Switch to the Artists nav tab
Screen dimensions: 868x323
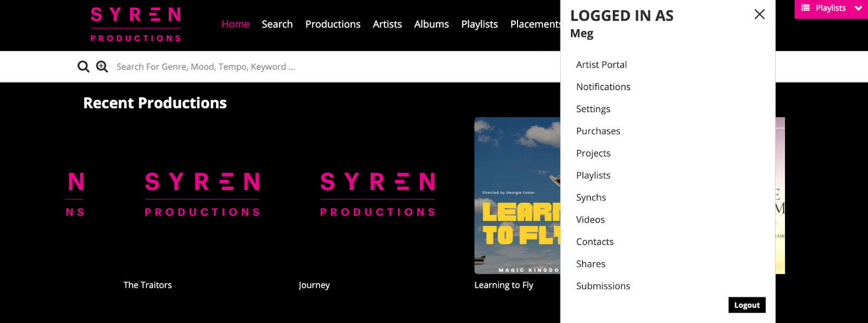point(387,24)
